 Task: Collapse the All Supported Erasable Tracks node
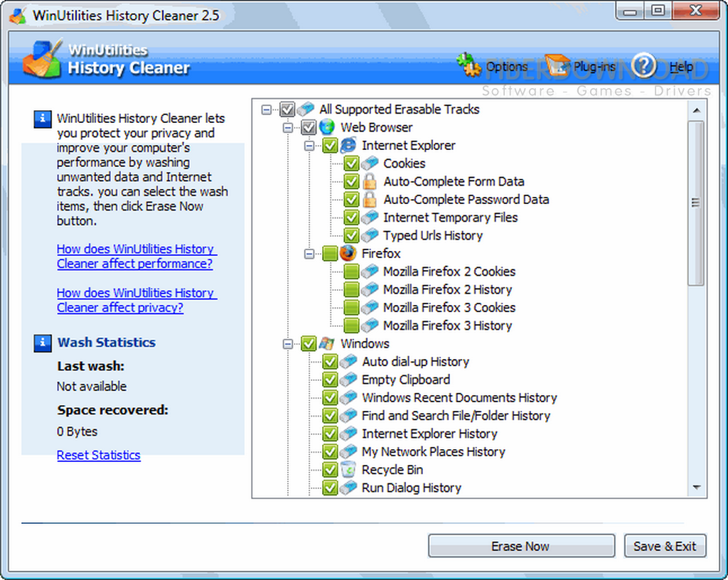coord(266,109)
